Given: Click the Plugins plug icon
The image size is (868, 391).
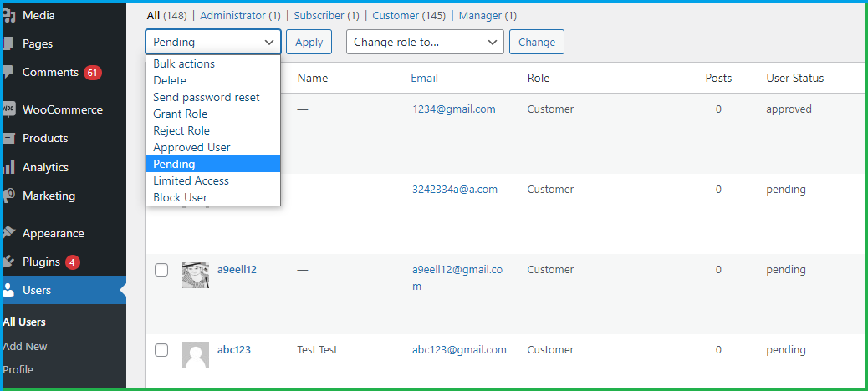Looking at the screenshot, I should pos(8,262).
